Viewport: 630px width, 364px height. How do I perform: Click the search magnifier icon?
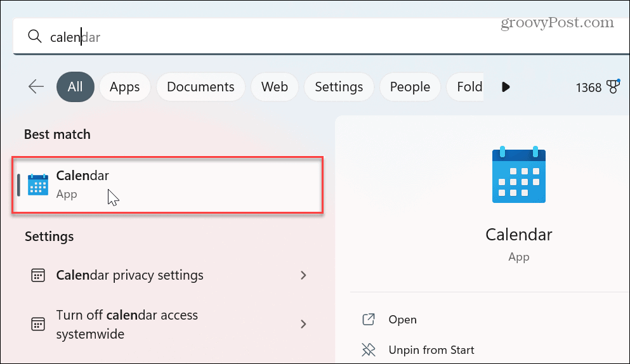point(34,37)
